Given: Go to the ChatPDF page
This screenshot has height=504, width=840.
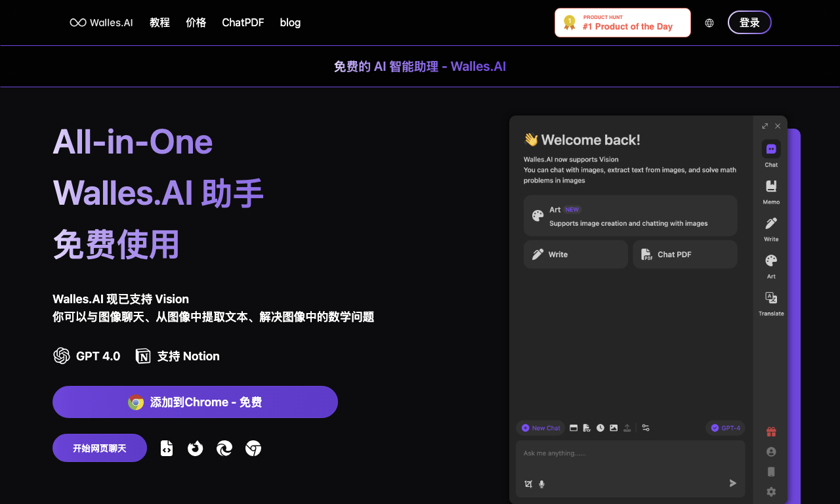Looking at the screenshot, I should 243,22.
